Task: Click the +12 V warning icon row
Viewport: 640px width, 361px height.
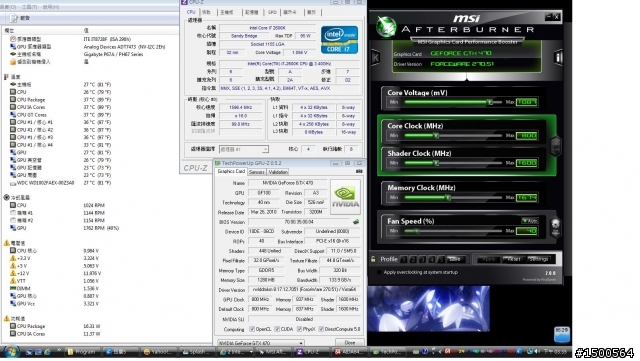Action: tap(13, 273)
